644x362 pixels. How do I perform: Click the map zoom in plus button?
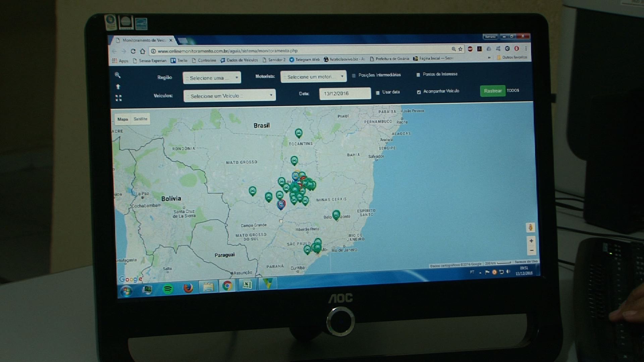531,241
